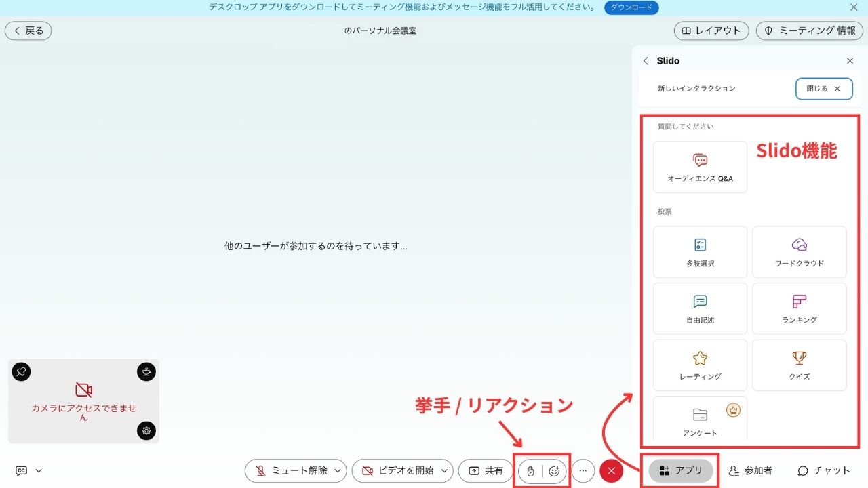Open the Layout options button

(x=711, y=30)
